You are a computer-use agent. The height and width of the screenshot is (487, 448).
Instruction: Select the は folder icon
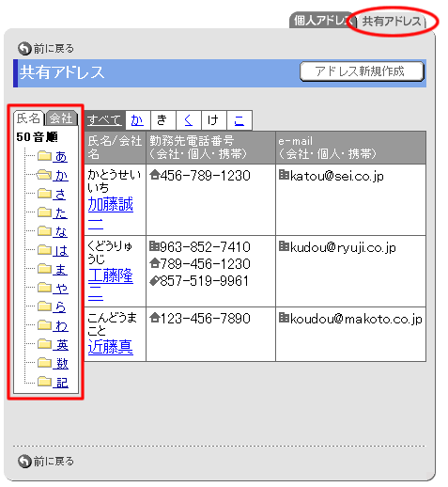click(44, 250)
